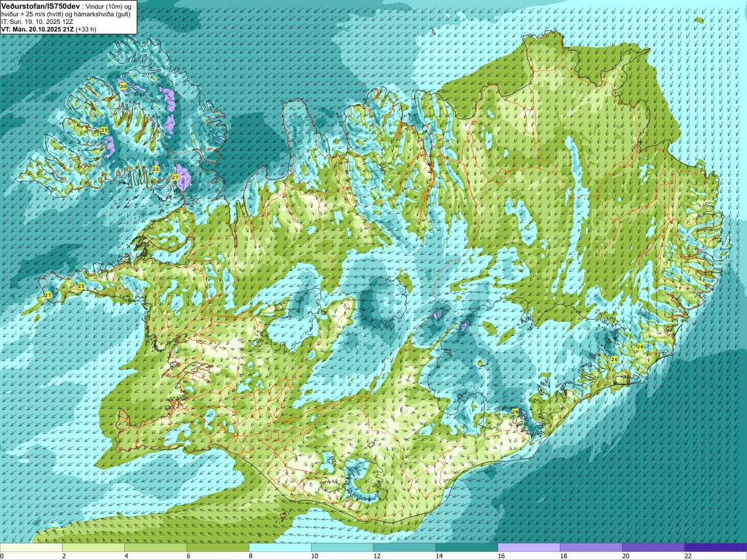This screenshot has width=747, height=560.
Task: Click the legend scale label 20
Action: [x=626, y=556]
